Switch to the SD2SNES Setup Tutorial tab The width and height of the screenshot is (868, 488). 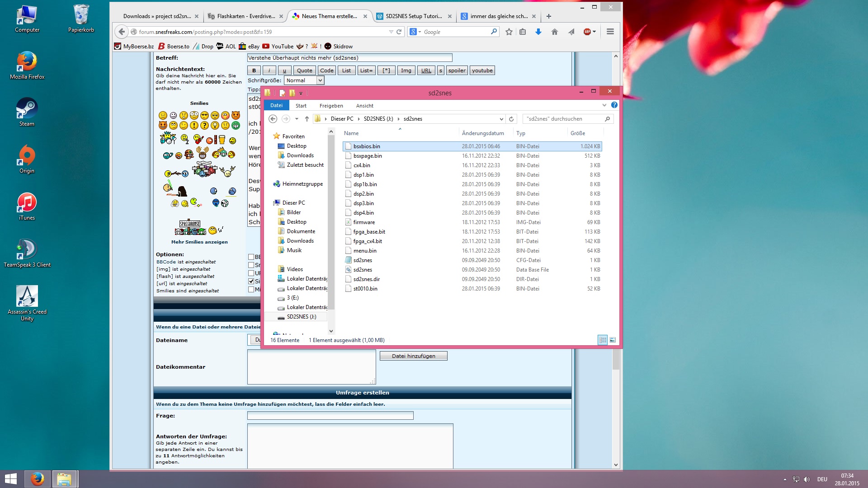(x=413, y=16)
